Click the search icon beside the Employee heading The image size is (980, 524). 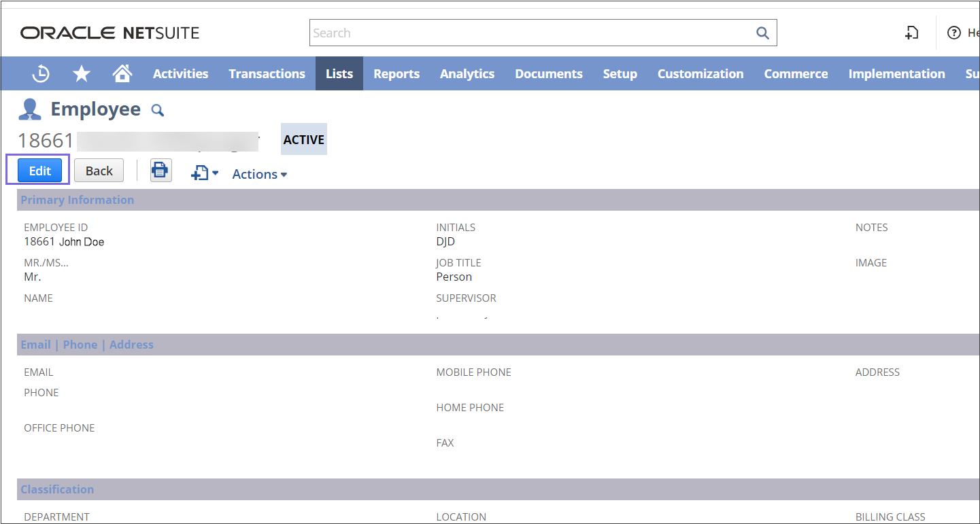pyautogui.click(x=157, y=110)
